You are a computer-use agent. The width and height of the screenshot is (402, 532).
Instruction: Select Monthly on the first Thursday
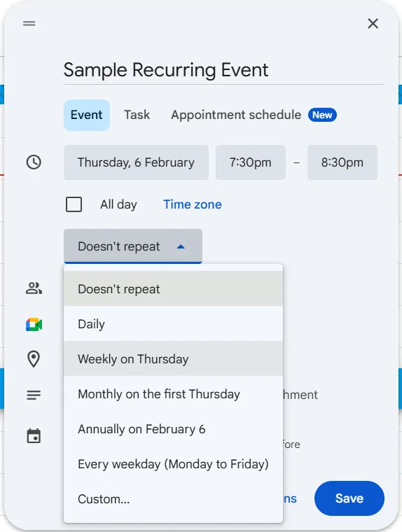(173, 394)
